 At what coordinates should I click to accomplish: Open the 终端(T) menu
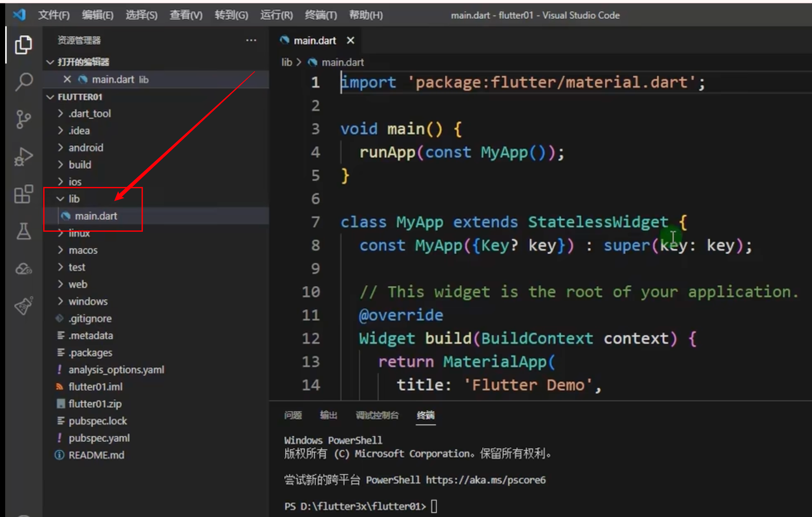[321, 15]
